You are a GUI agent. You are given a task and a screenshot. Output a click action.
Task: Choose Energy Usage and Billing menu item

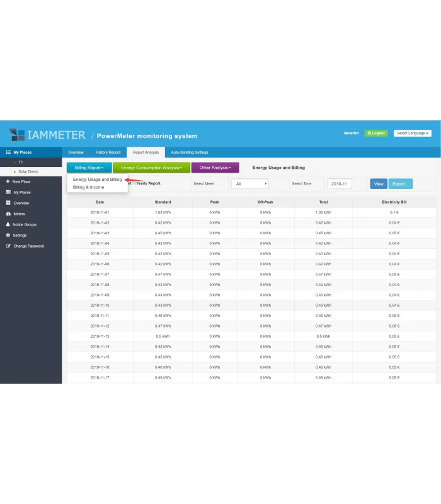click(97, 180)
